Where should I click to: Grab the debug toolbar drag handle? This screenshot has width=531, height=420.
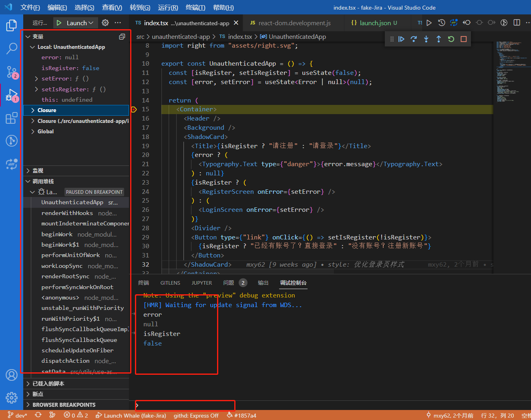click(x=392, y=39)
